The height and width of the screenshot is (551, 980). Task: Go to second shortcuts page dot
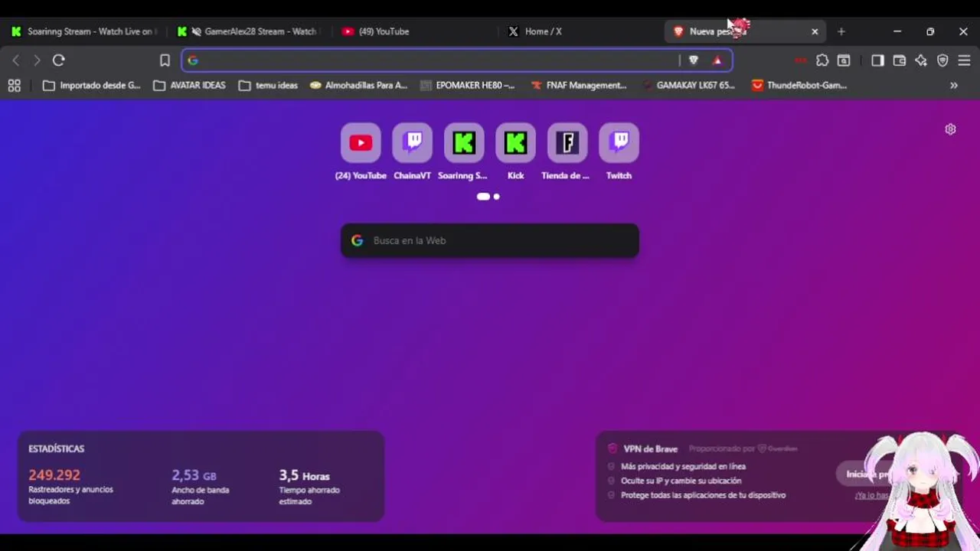pos(496,197)
